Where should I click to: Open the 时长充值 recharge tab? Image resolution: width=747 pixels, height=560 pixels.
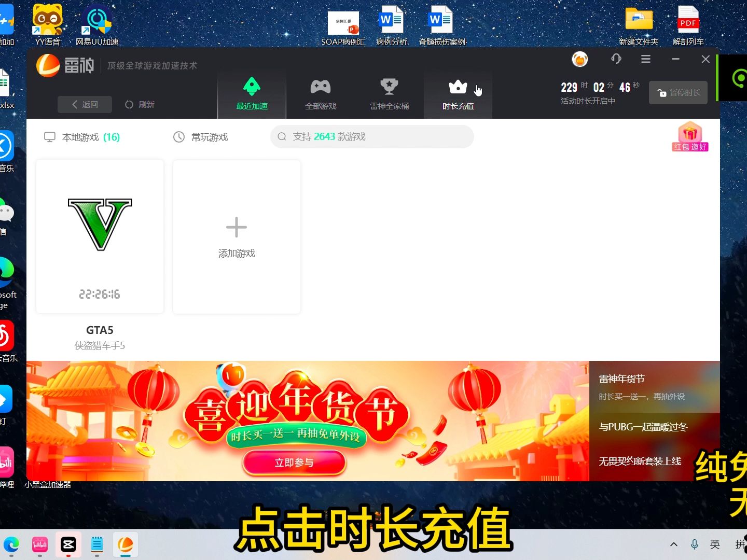pos(458,95)
